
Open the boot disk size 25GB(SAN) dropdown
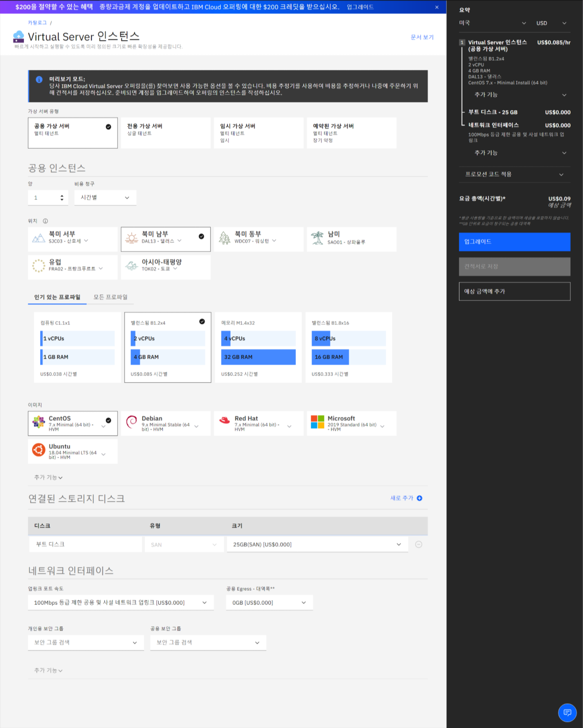point(317,545)
